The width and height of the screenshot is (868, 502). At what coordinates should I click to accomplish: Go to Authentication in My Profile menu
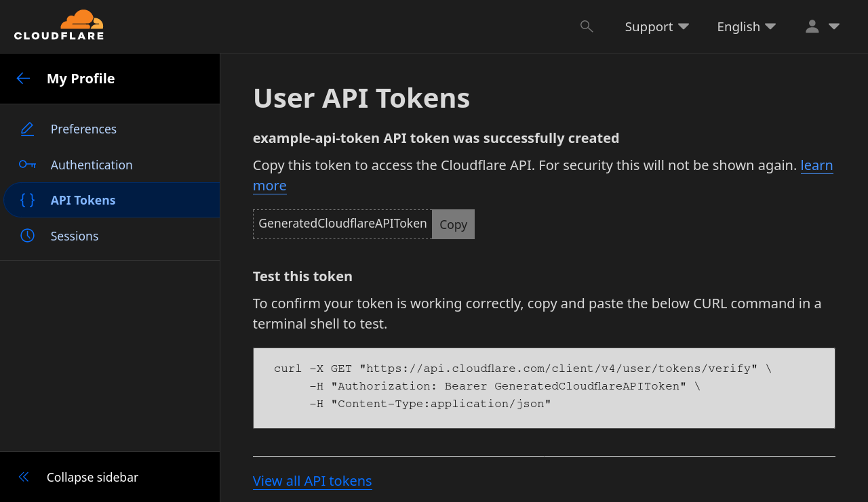click(x=92, y=165)
